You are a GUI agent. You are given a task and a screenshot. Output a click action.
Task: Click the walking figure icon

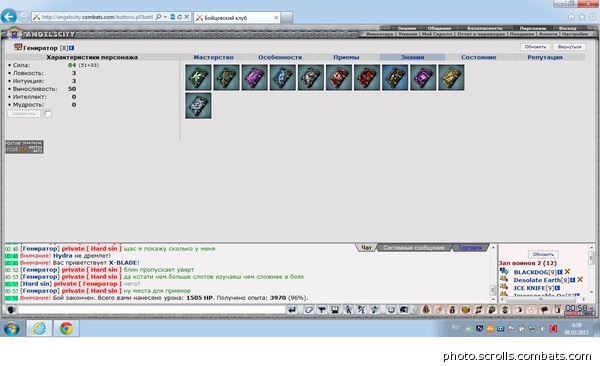click(x=348, y=309)
